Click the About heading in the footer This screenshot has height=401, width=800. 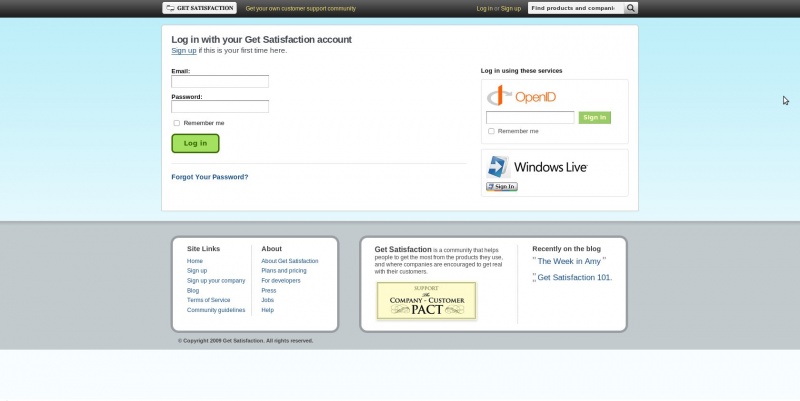click(x=271, y=249)
